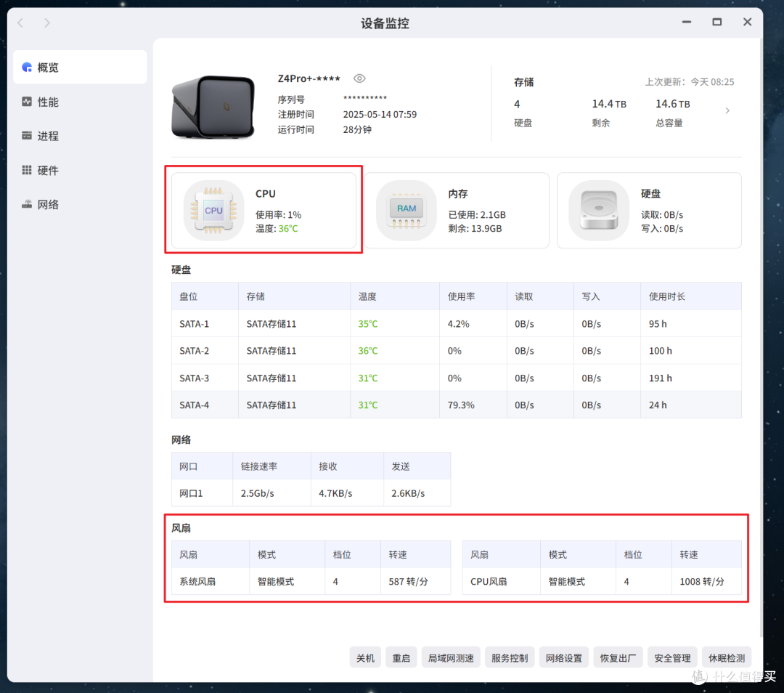Click the registration time 2025-05-14 07:59
Screen dimensions: 784x693
click(x=380, y=114)
